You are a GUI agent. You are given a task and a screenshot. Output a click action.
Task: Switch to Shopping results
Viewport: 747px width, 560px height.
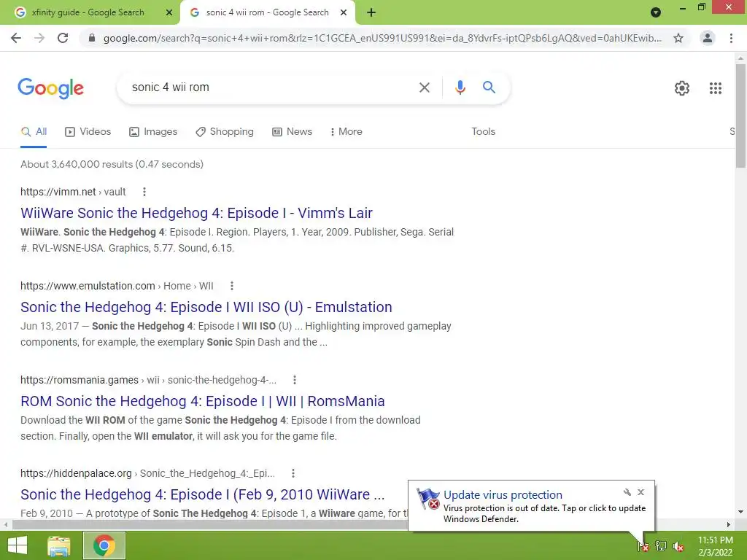click(225, 132)
